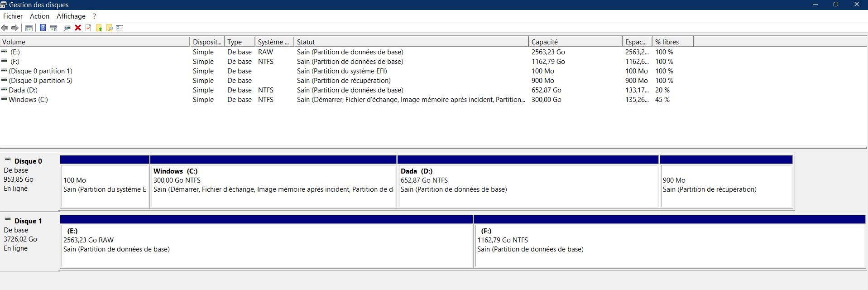Click the Forward arrow in toolbar

[x=15, y=28]
